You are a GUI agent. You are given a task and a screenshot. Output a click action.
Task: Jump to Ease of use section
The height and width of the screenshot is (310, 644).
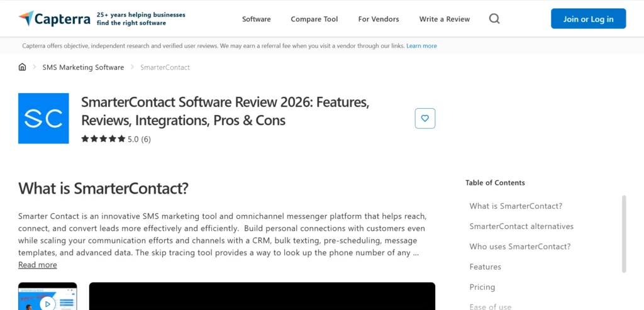point(491,306)
